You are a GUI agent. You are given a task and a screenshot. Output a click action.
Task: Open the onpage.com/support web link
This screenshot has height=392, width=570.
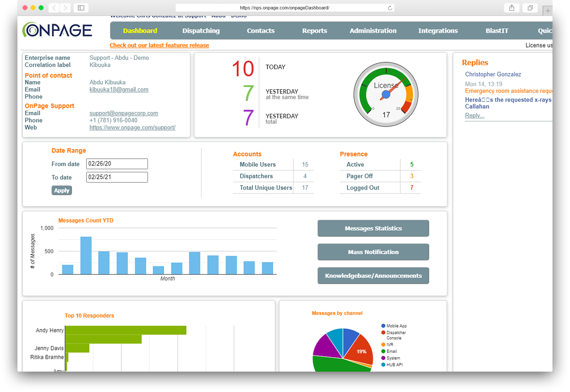(x=133, y=128)
